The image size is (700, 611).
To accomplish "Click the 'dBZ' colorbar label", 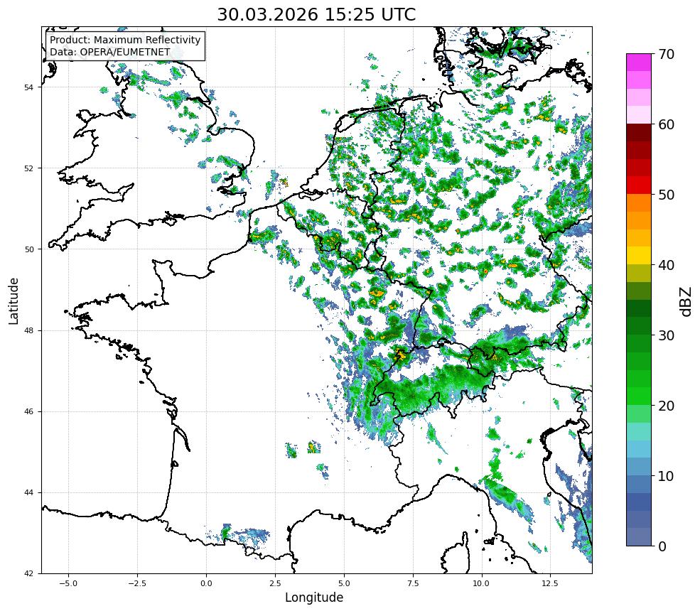I will click(686, 301).
